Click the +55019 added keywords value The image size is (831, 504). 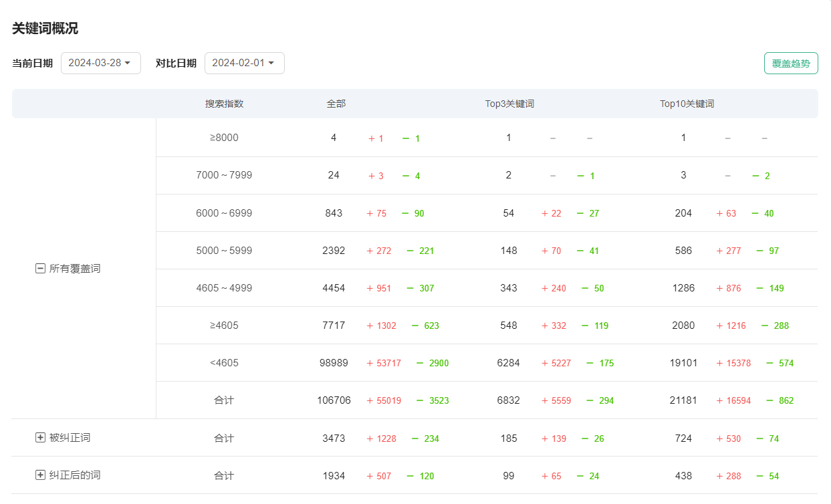pos(384,401)
